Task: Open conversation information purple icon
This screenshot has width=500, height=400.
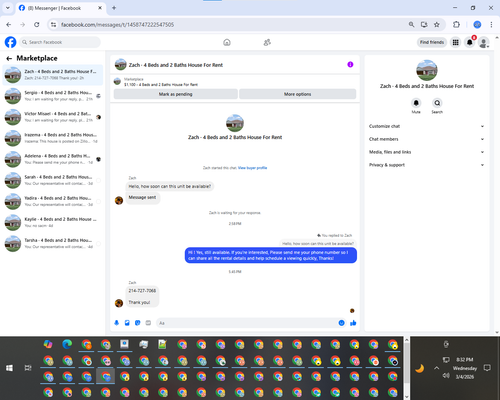Action: (350, 64)
